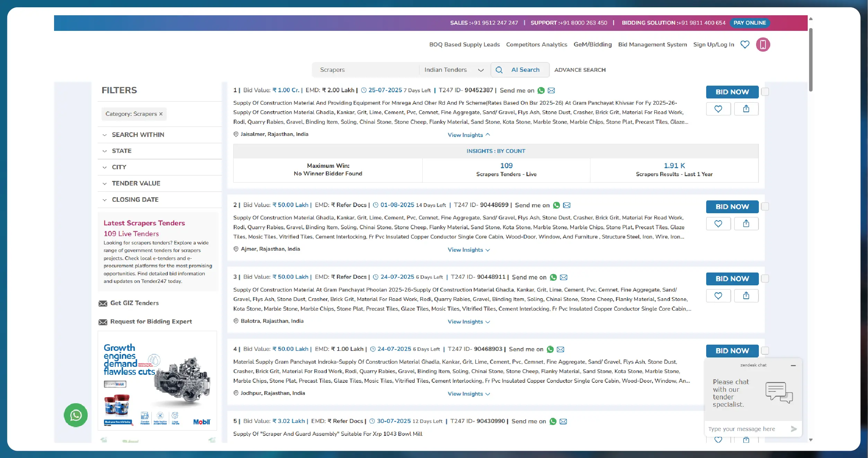This screenshot has width=868, height=458.
Task: Open the Competitors Analytics menu
Action: pos(536,44)
